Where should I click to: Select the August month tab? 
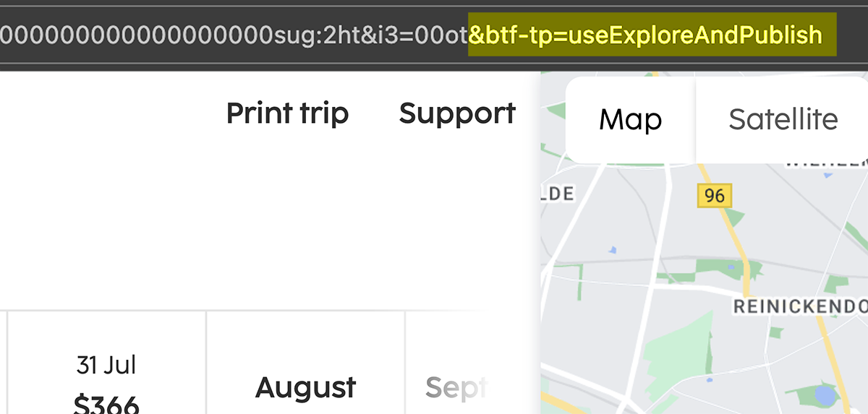(305, 388)
